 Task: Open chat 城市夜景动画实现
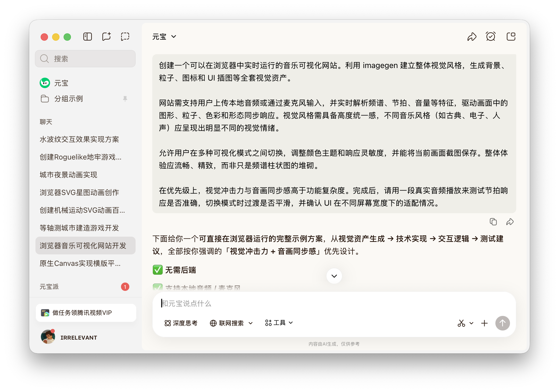coord(68,175)
